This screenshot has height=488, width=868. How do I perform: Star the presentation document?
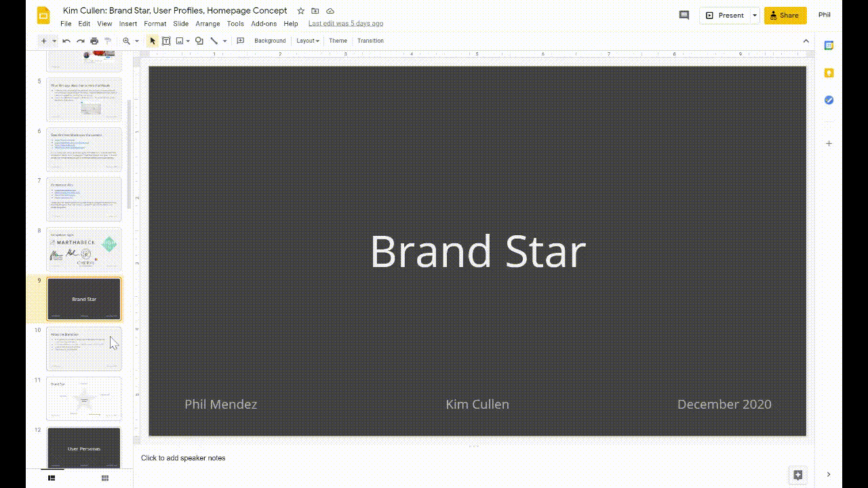pyautogui.click(x=299, y=11)
